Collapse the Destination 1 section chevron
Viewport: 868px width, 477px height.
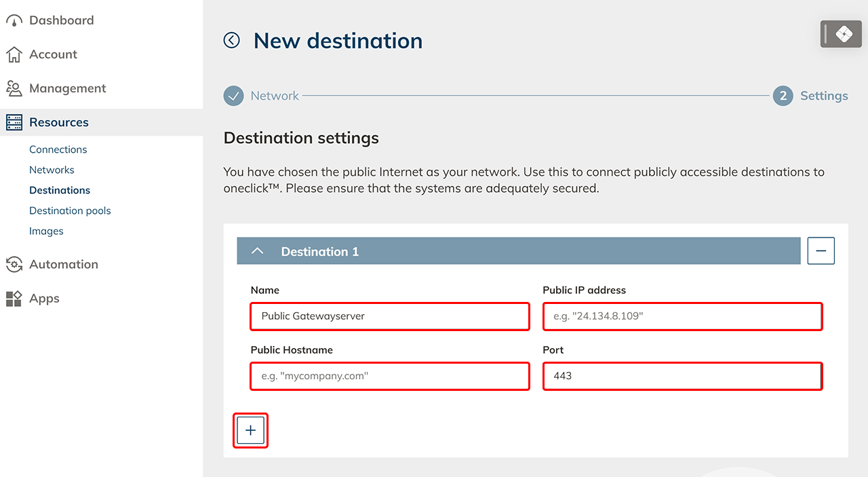point(257,251)
